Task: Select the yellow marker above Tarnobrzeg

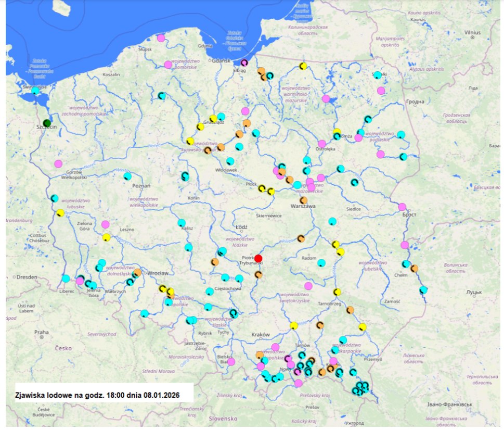Action: click(x=337, y=292)
